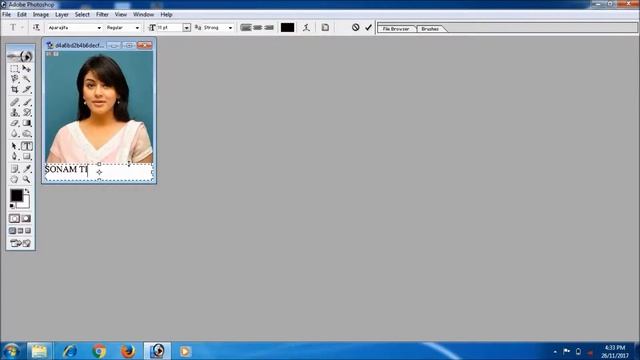Select the Brush tool
This screenshot has height=360, width=640.
(27, 102)
